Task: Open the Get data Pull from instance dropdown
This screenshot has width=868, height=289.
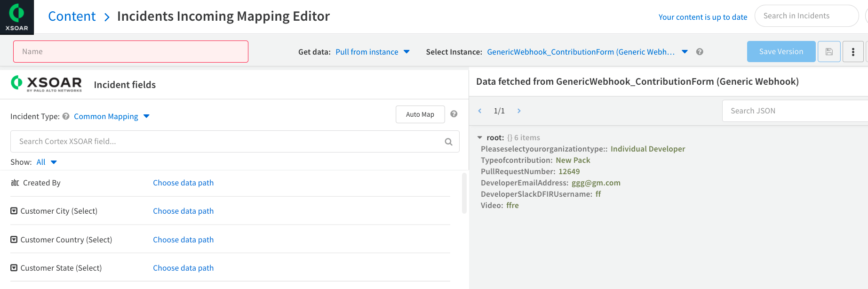Action: pos(372,52)
